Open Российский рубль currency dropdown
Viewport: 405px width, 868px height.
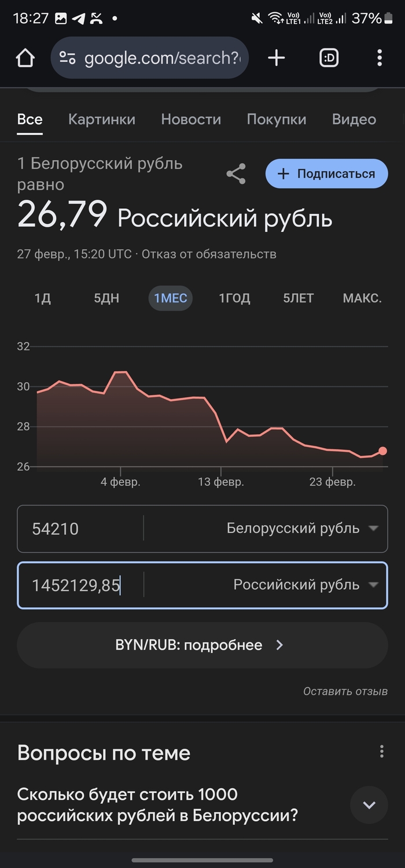(305, 585)
